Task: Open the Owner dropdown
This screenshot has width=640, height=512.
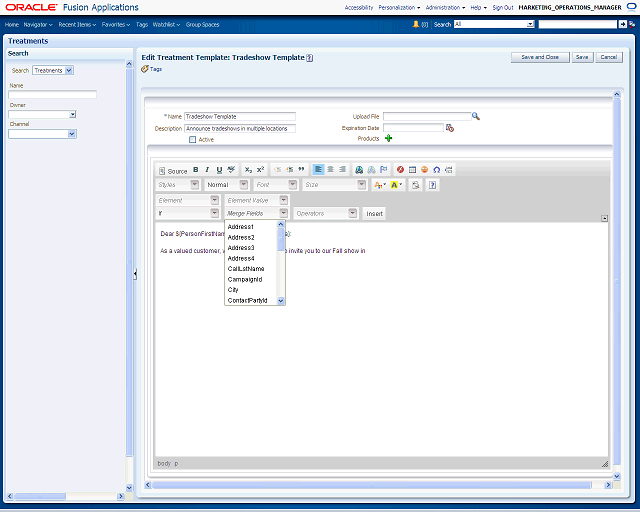Action: tap(73, 114)
